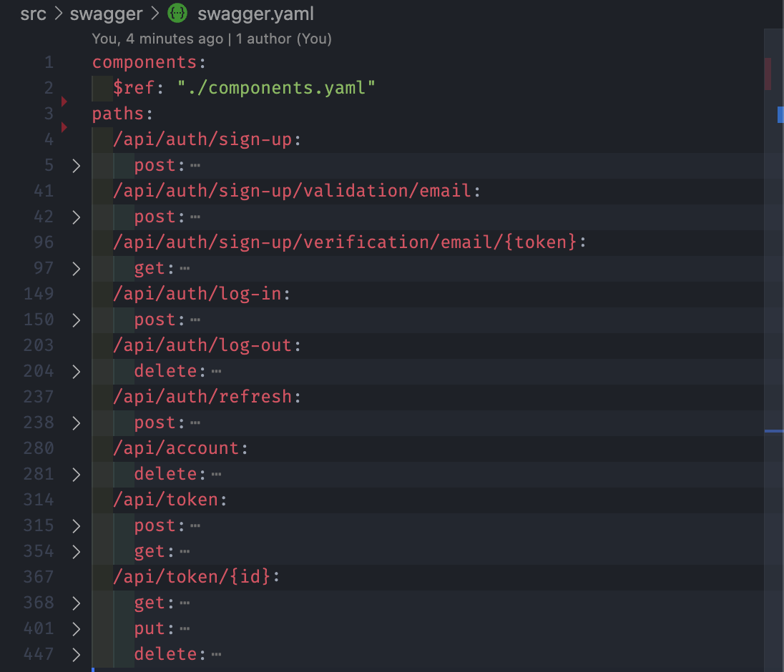Click the folded ellipsis after post on line 315
784x672 pixels.
click(x=195, y=525)
